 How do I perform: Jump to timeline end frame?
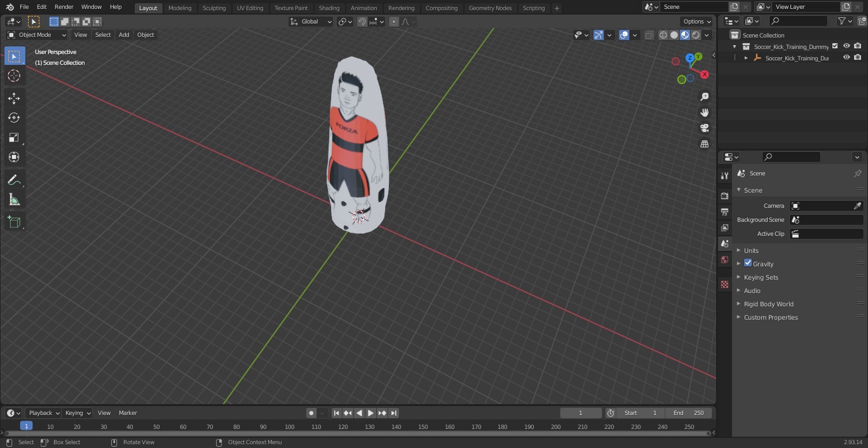tap(393, 413)
